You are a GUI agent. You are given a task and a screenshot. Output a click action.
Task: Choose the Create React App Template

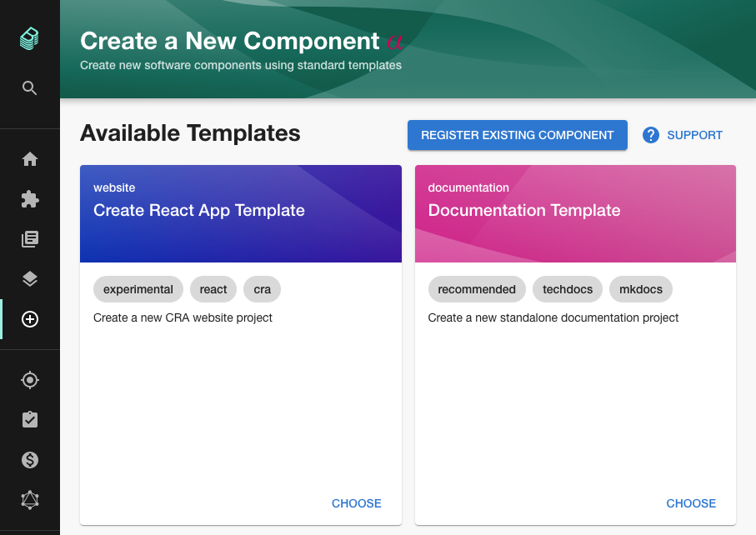pos(356,503)
